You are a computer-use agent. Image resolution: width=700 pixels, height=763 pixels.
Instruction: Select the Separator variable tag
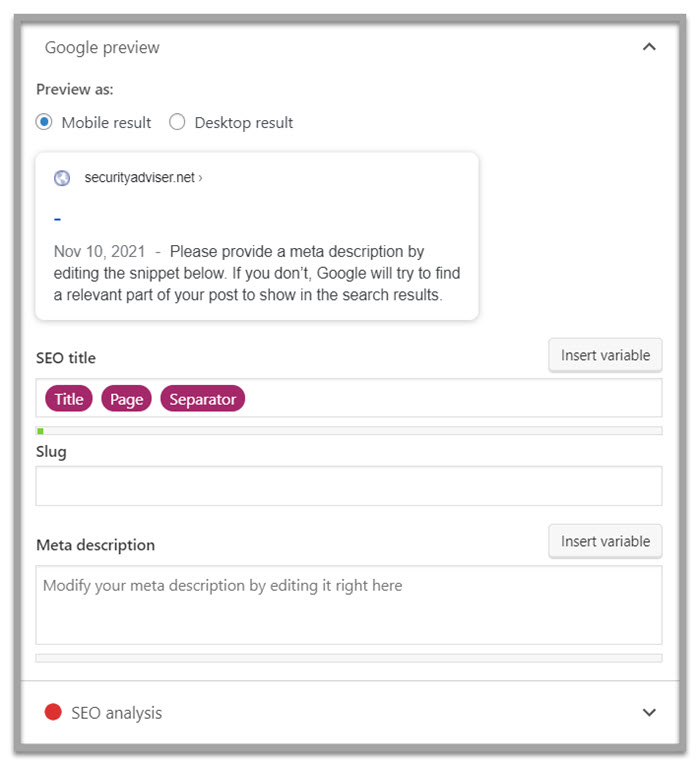[202, 399]
